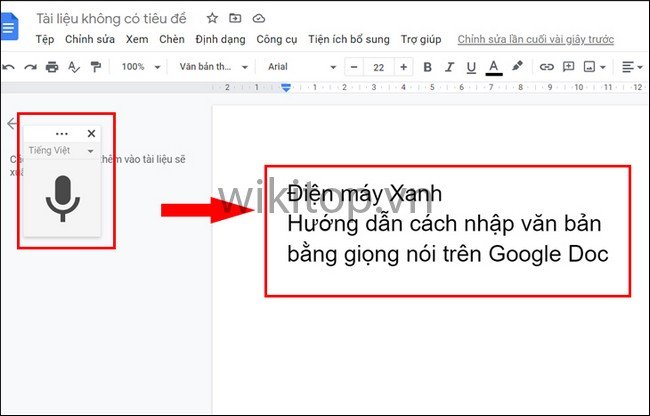Open the Tiếng Việt language dropdown
The height and width of the screenshot is (416, 650).
click(x=62, y=150)
